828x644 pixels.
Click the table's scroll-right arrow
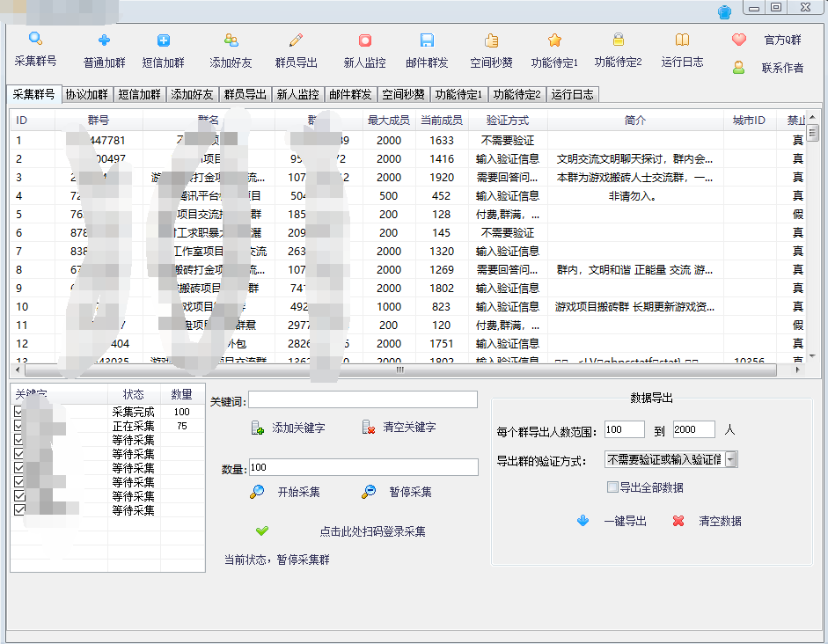(x=797, y=370)
